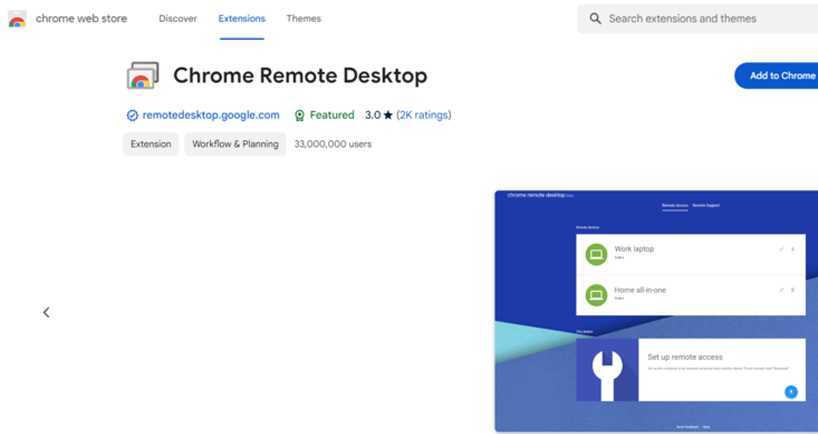This screenshot has height=434, width=818.
Task: Click the Chrome Web Store logo icon
Action: 17,18
